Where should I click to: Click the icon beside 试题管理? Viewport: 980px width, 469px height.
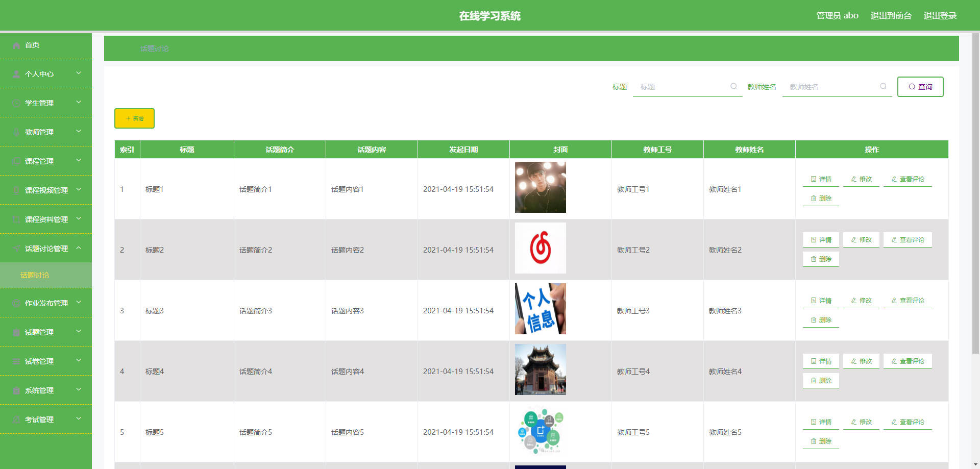point(16,332)
